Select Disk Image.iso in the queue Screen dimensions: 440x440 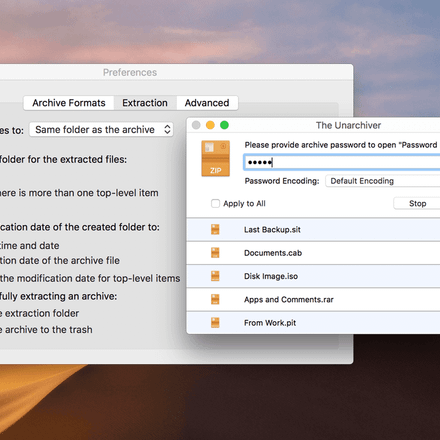[x=313, y=276]
